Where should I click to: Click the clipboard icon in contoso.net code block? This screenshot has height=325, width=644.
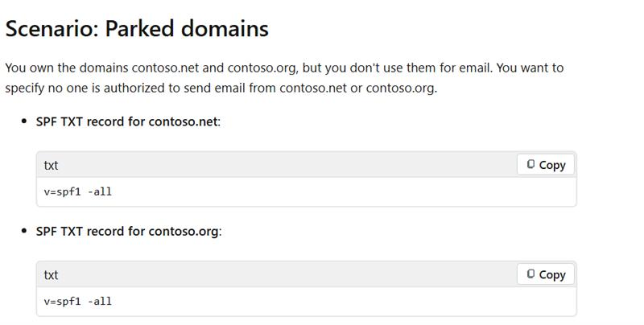point(530,165)
